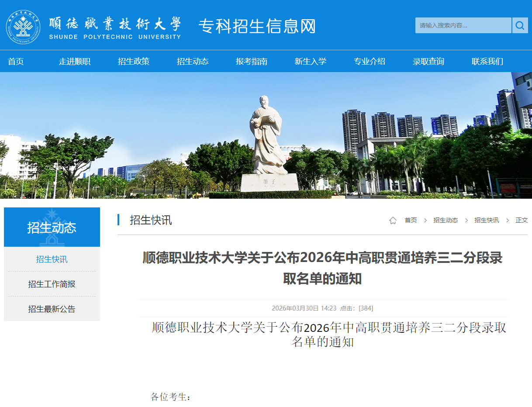The image size is (532, 407).
Task: Open the 走进顺职 navigation menu item
Action: click(75, 61)
